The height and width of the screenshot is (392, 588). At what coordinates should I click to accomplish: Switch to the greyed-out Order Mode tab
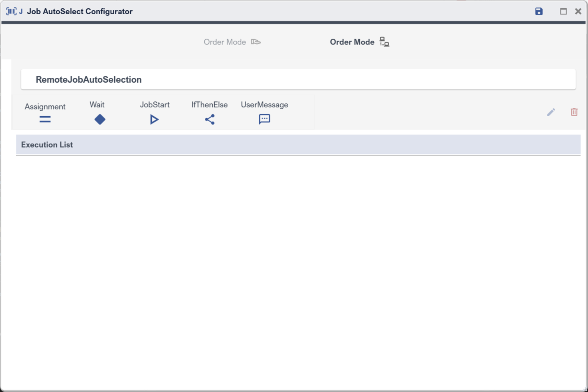click(225, 42)
